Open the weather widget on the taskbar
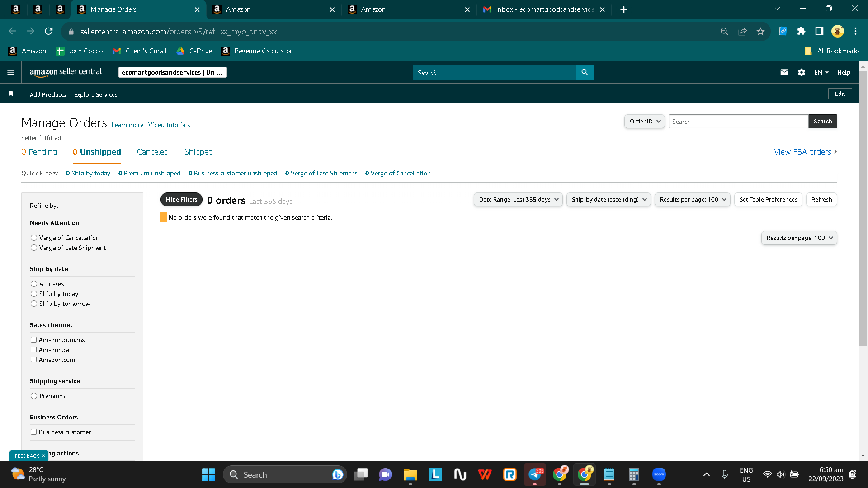 [x=39, y=474]
